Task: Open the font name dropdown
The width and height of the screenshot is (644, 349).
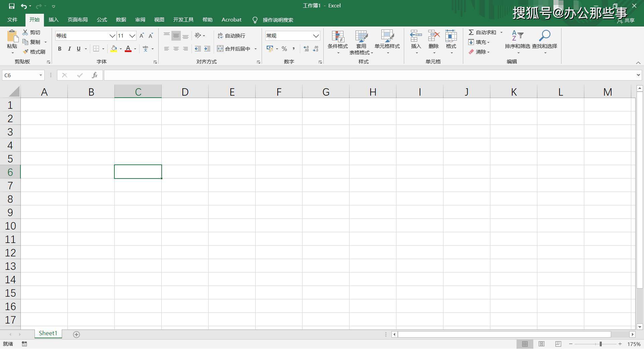Action: (x=112, y=36)
